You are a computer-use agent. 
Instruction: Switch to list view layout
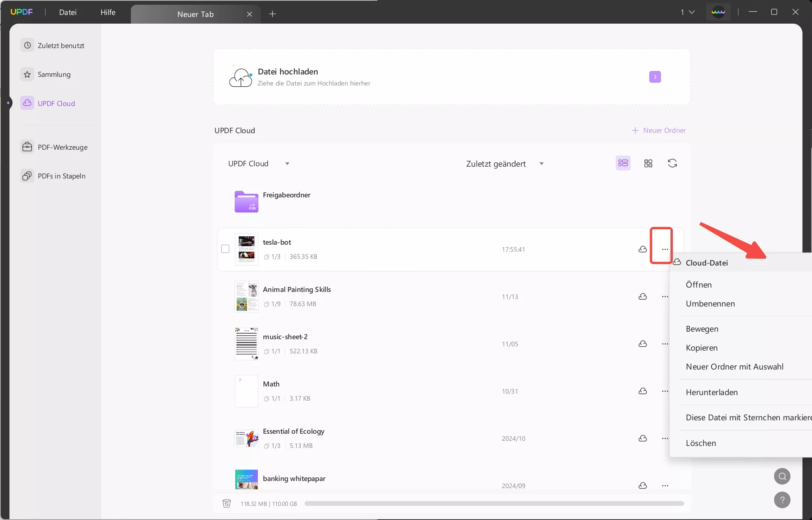[x=623, y=163]
